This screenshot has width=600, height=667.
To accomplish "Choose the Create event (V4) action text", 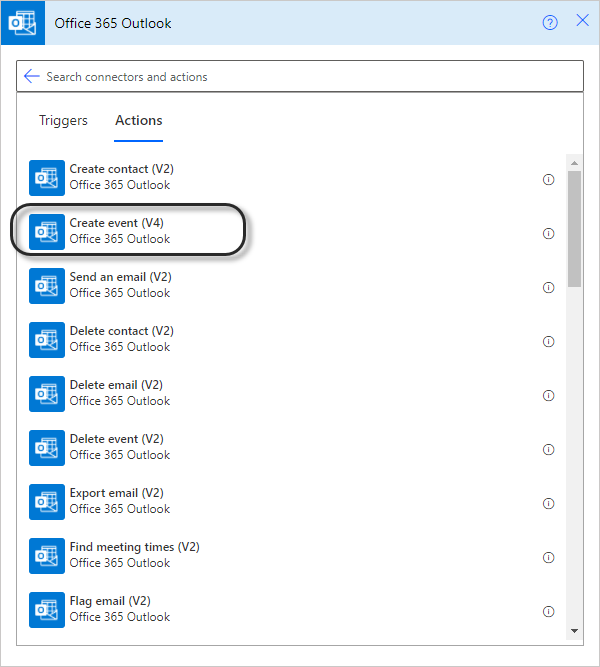I will pos(117,223).
